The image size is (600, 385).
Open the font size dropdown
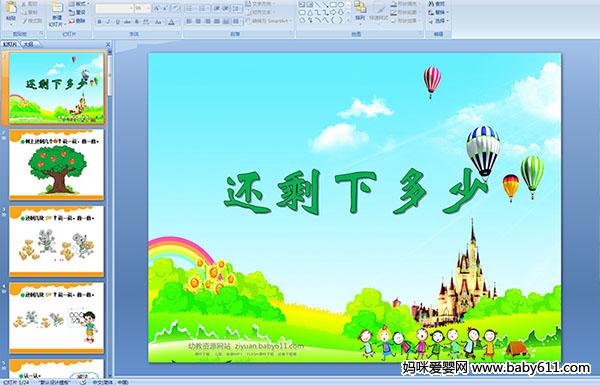point(143,8)
